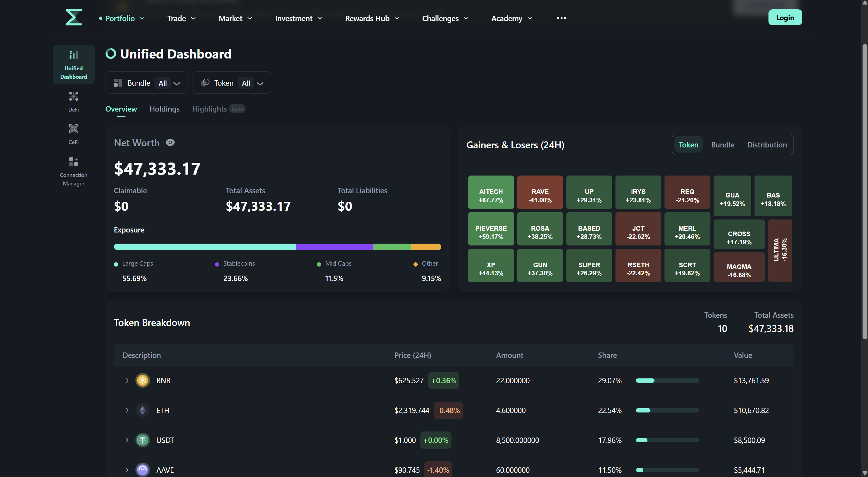
Task: Click the USDT share progress bar
Action: tap(667, 440)
